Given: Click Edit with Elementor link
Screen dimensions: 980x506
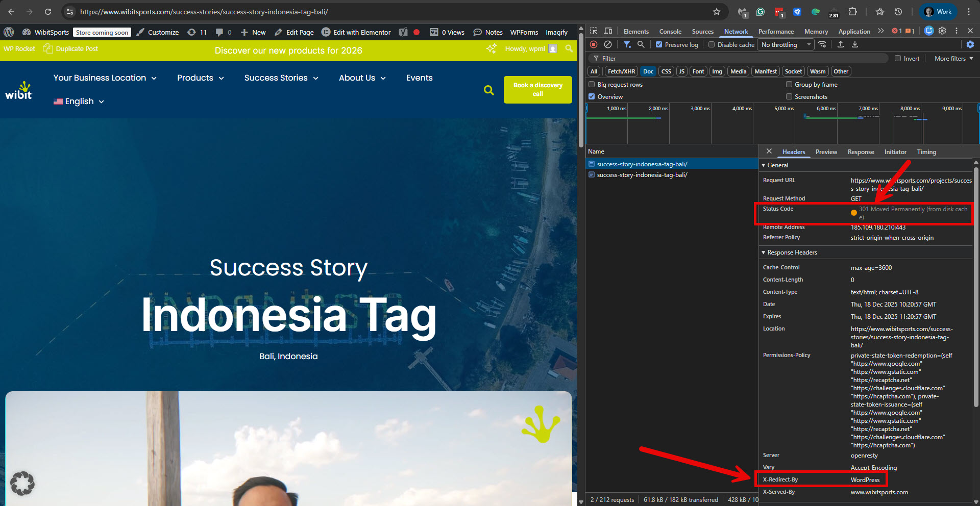Looking at the screenshot, I should click(361, 32).
